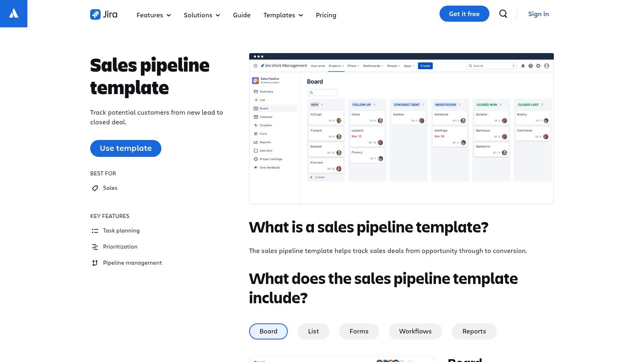The image size is (644, 362).
Task: Open the Calendar view icon
Action: point(256,117)
